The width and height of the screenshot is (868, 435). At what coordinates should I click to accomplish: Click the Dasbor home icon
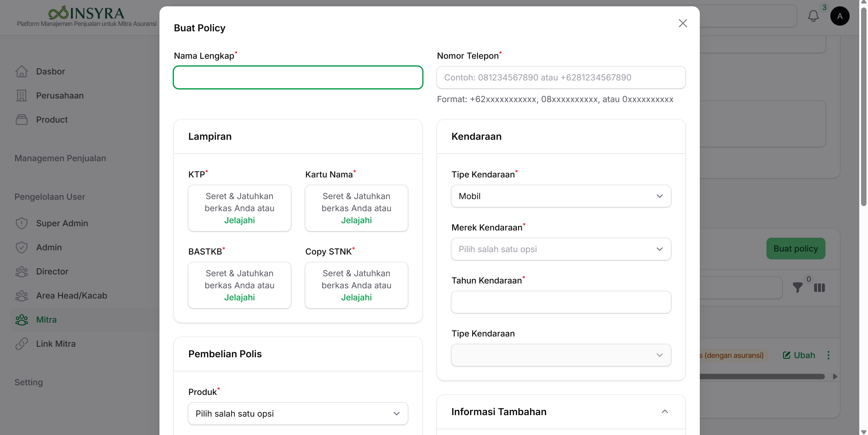click(x=22, y=71)
